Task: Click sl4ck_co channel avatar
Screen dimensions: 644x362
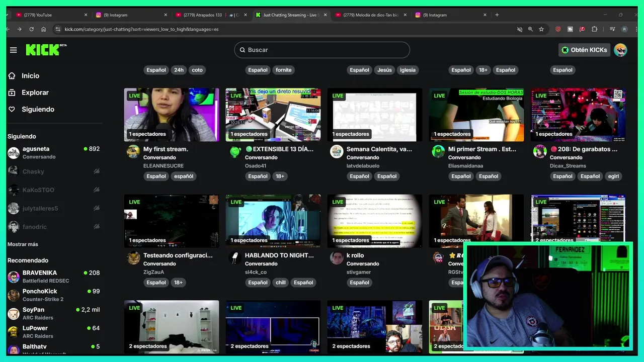Action: tap(235, 258)
